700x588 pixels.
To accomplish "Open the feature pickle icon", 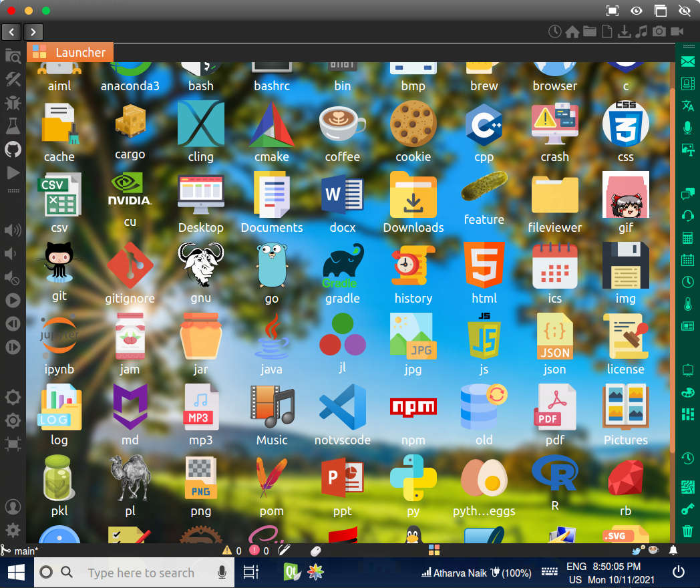I will tap(484, 186).
